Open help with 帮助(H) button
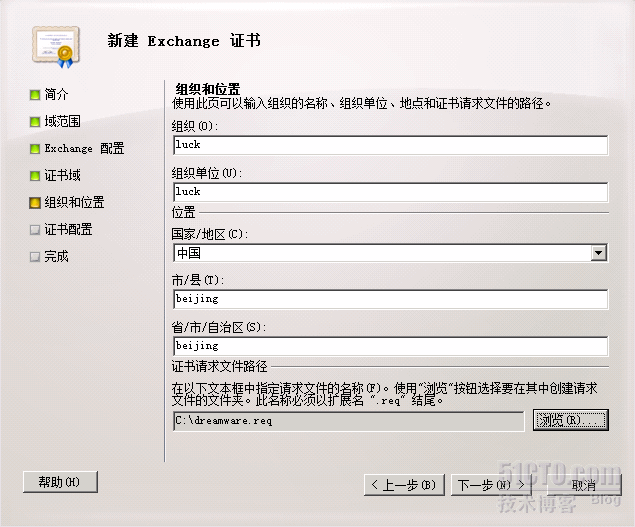The height and width of the screenshot is (527, 635). pos(60,482)
